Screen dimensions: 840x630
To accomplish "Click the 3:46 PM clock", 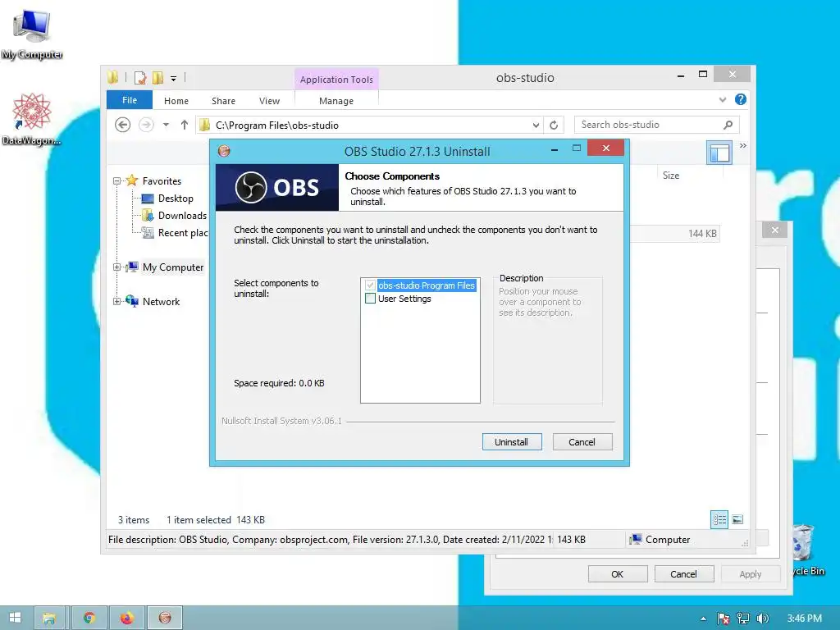I will 804,619.
